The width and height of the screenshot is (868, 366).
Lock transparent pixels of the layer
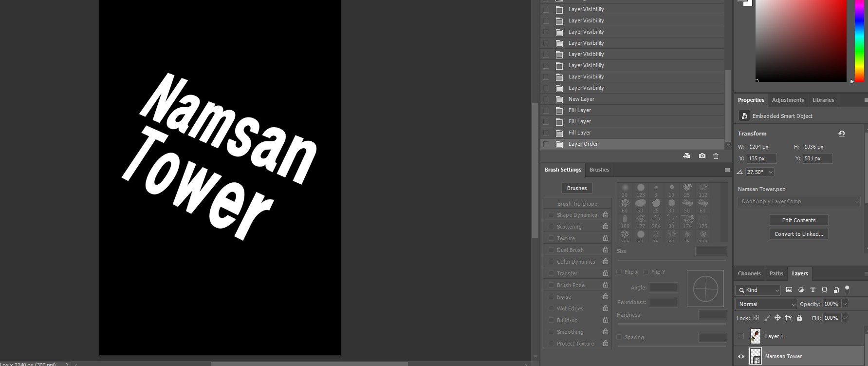coord(756,318)
